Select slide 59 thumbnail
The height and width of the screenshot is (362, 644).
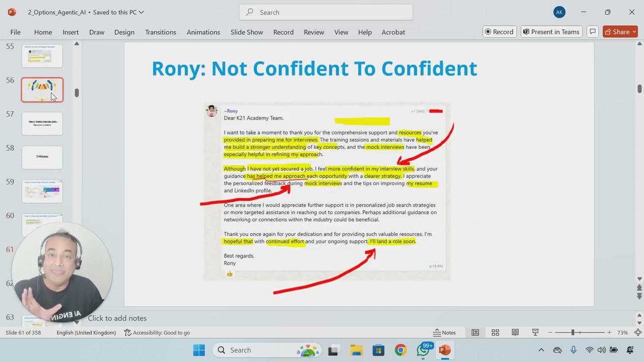pyautogui.click(x=42, y=192)
